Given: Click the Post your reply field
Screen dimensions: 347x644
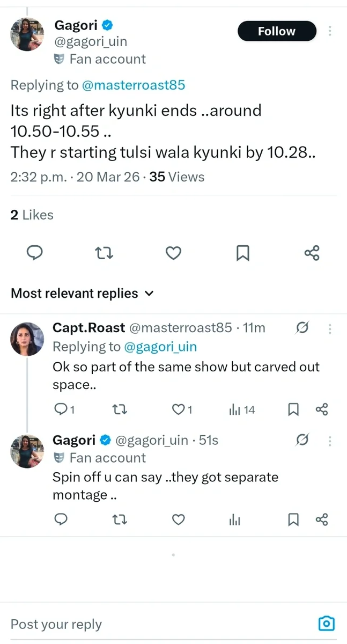Looking at the screenshot, I should pyautogui.click(x=56, y=624).
